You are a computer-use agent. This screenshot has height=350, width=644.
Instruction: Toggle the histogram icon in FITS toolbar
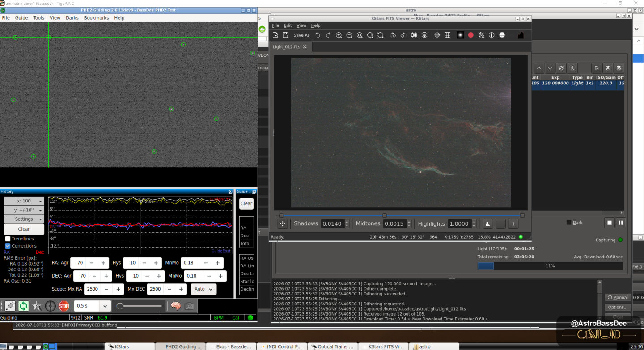[x=521, y=35]
